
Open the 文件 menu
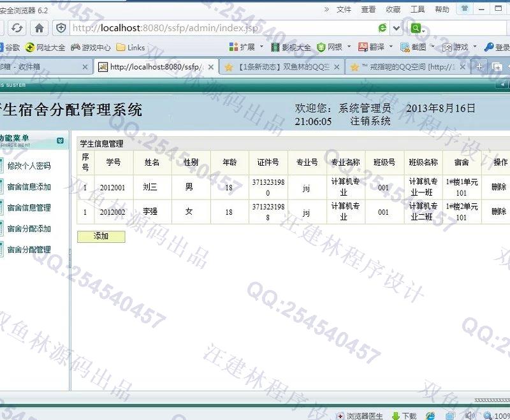(344, 10)
